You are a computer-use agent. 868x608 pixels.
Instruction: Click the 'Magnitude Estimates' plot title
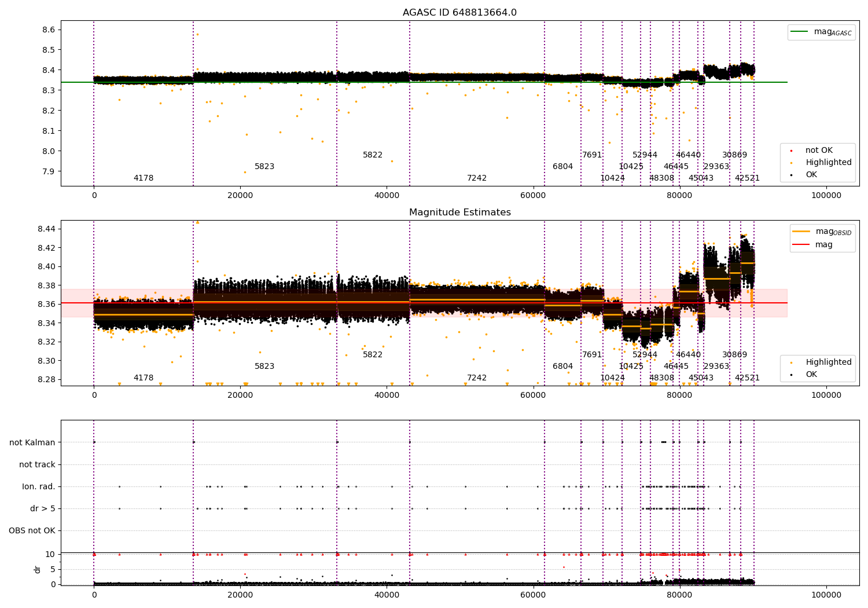point(459,213)
